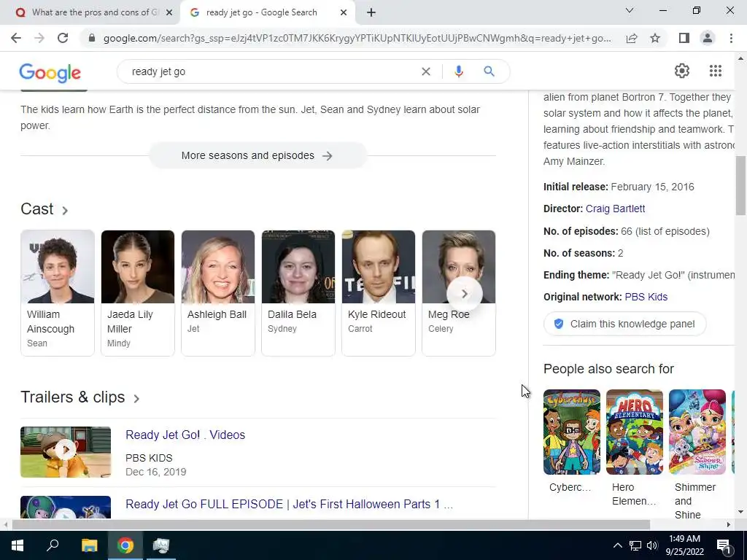Click inside the search input field

pyautogui.click(x=271, y=71)
